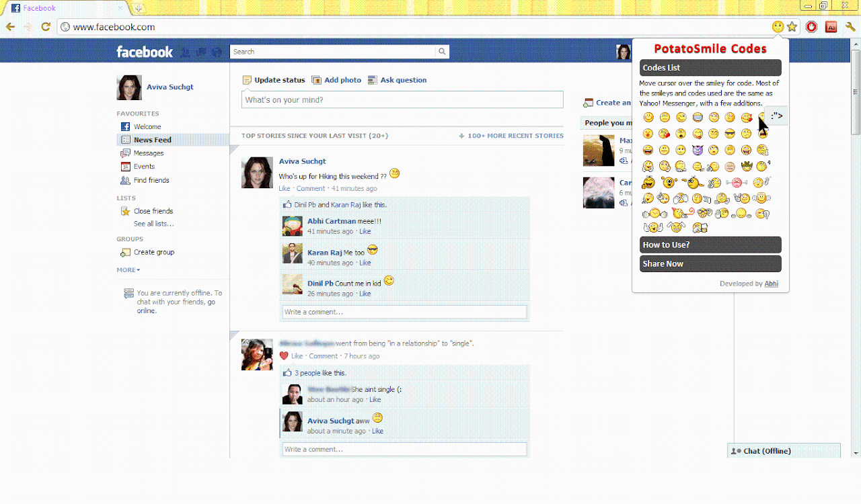
Task: Pick the big toothy grin smiley
Action: pos(698,117)
